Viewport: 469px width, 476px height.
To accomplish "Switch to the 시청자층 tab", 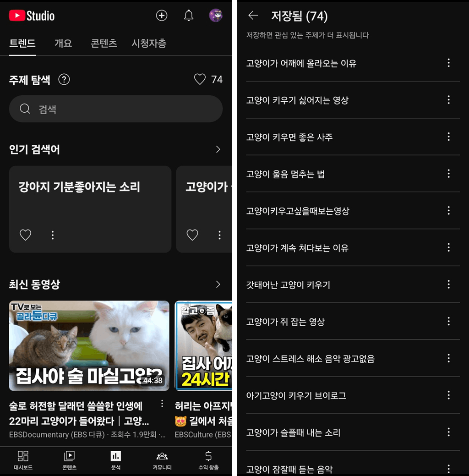I will (149, 43).
